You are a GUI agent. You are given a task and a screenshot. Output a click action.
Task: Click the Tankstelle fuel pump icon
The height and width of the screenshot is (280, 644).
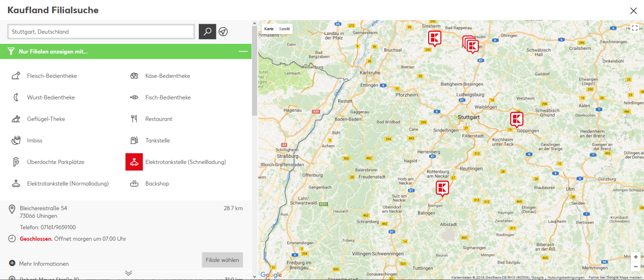tap(134, 141)
